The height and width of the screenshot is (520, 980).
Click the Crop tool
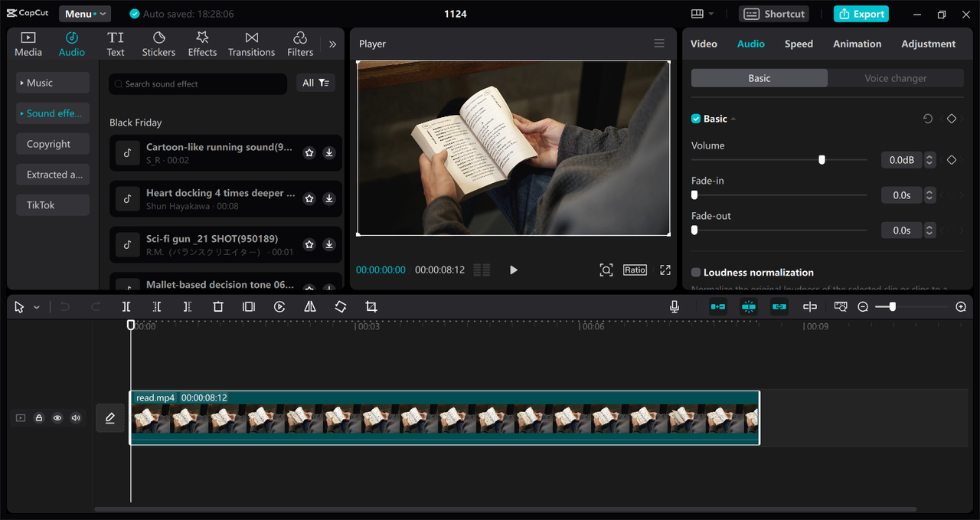371,306
